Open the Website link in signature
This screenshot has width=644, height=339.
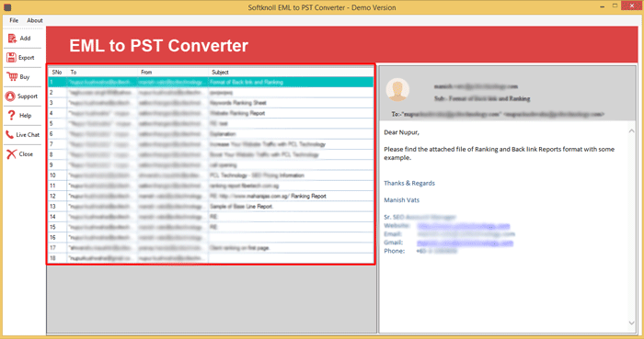[464, 226]
